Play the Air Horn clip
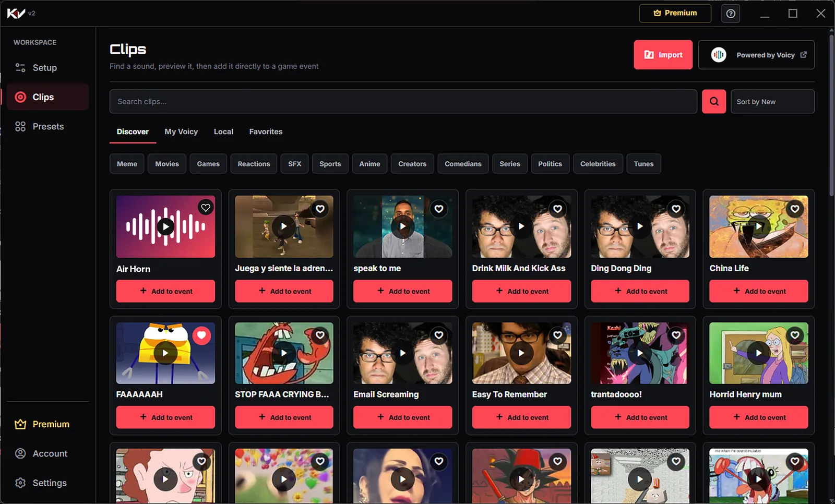The height and width of the screenshot is (504, 835). (x=165, y=226)
